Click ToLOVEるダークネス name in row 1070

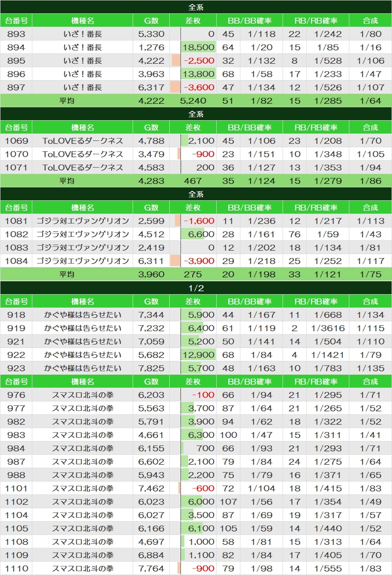(82, 154)
